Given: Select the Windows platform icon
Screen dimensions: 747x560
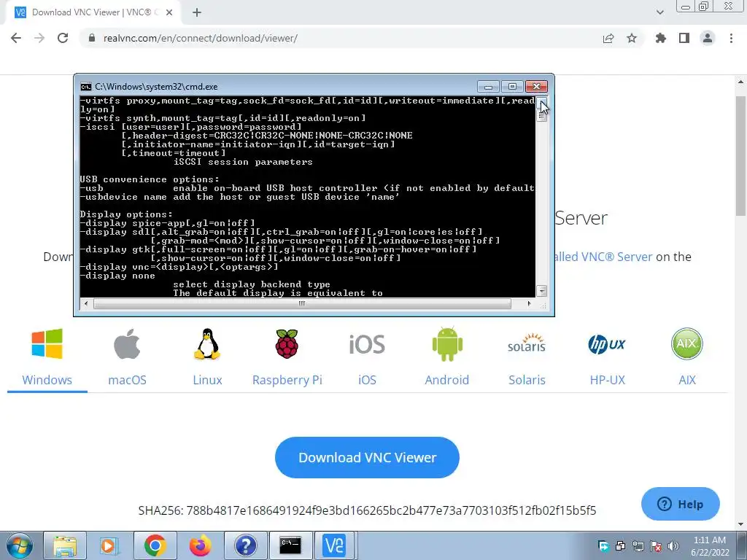Looking at the screenshot, I should click(47, 344).
